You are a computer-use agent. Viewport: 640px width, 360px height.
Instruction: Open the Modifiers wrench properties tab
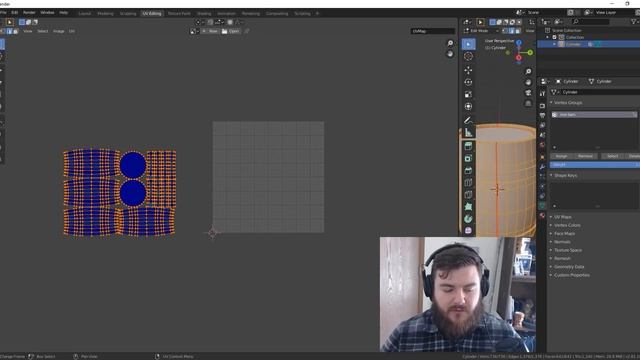(x=542, y=167)
